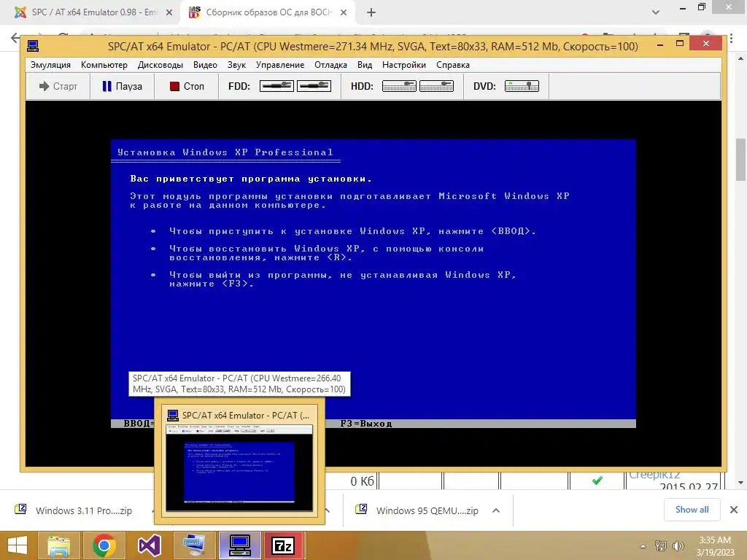Click the browser page vertical scrollbar
The image size is (747, 560).
point(740,160)
